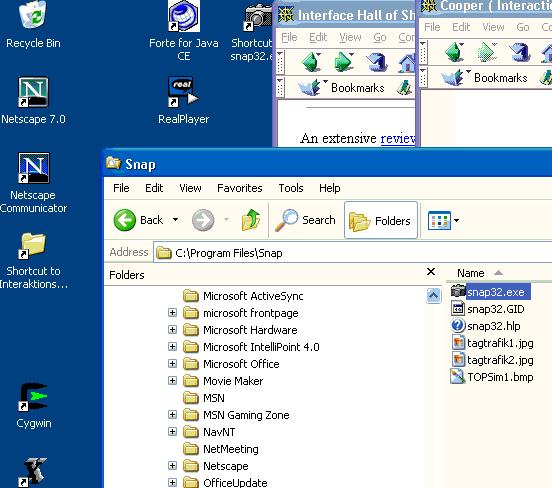The width and height of the screenshot is (552, 488).
Task: Go up one folder level
Action: click(251, 220)
